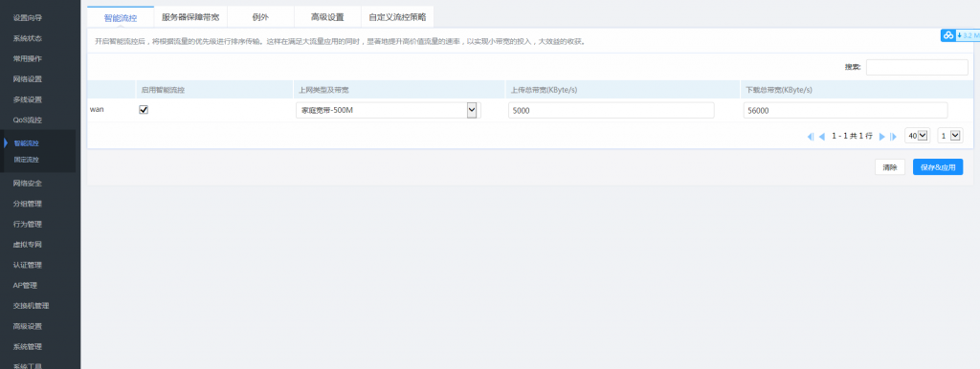Go to the next page arrow
The width and height of the screenshot is (980, 369).
(x=881, y=136)
